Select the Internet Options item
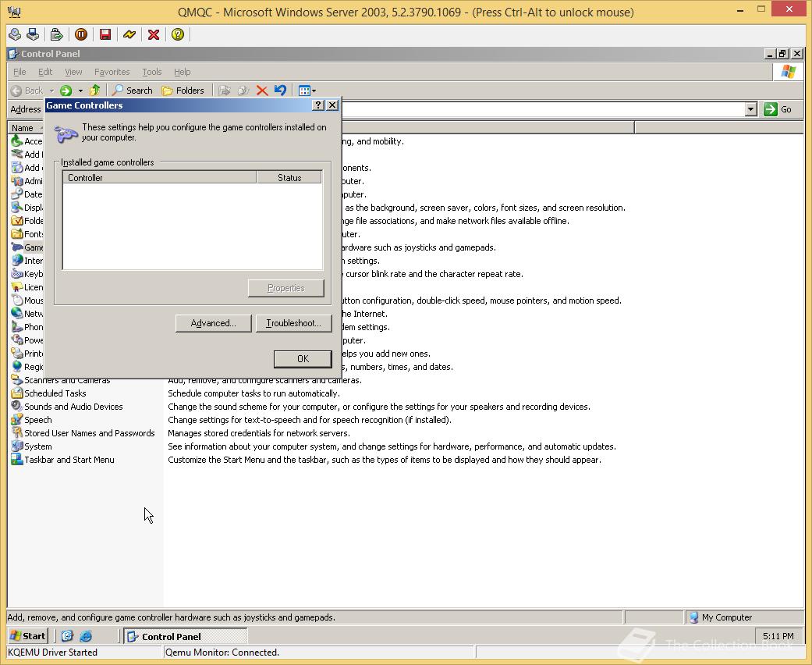This screenshot has height=665, width=812. (x=27, y=261)
